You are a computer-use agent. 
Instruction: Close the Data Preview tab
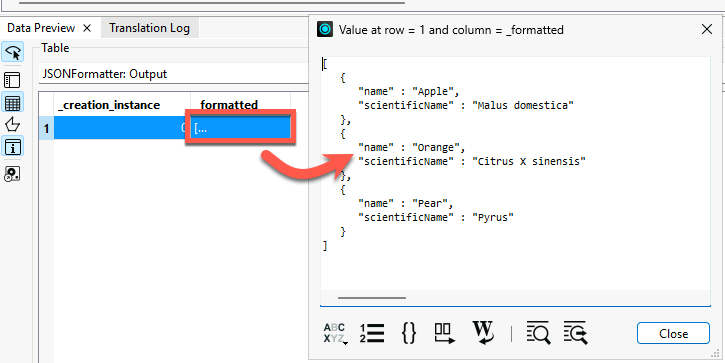[x=87, y=28]
